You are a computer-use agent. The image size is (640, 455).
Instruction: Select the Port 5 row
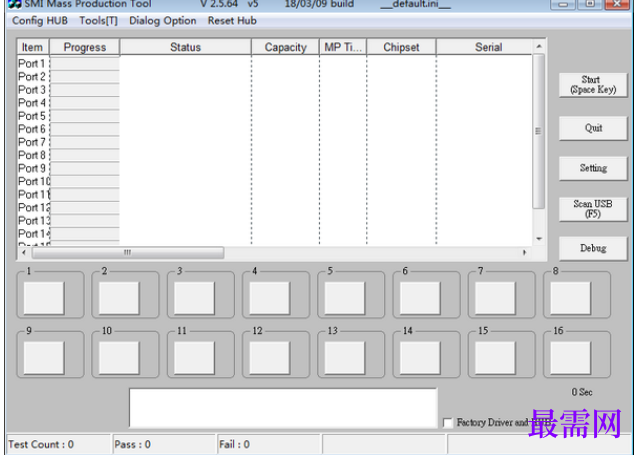274,116
